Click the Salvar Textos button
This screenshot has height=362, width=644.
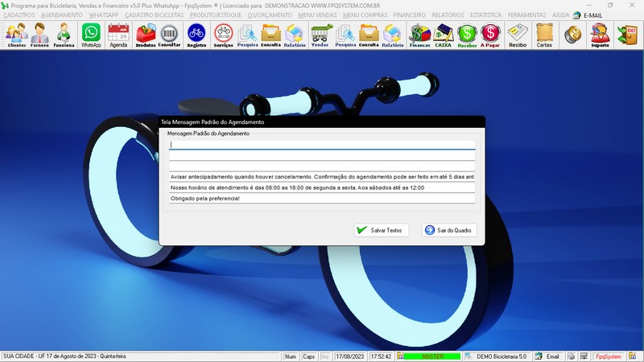[382, 230]
